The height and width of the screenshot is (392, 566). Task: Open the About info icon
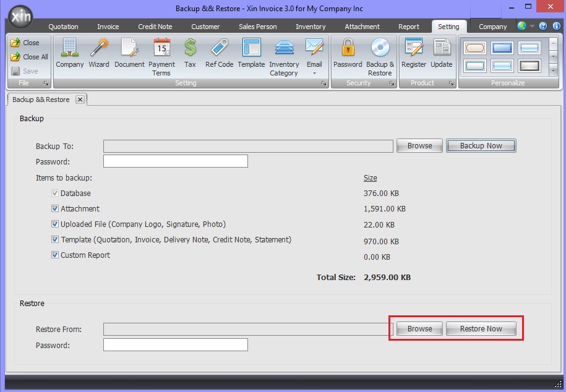pos(557,26)
